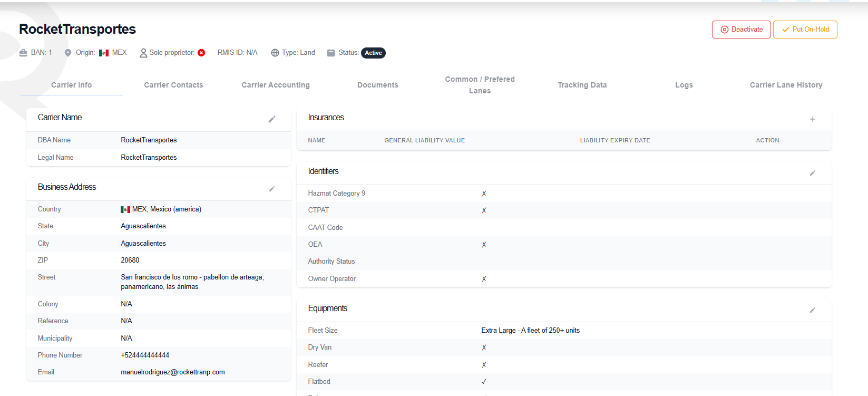868x396 pixels.
Task: Edit Carrier Name with pencil icon
Action: (272, 119)
